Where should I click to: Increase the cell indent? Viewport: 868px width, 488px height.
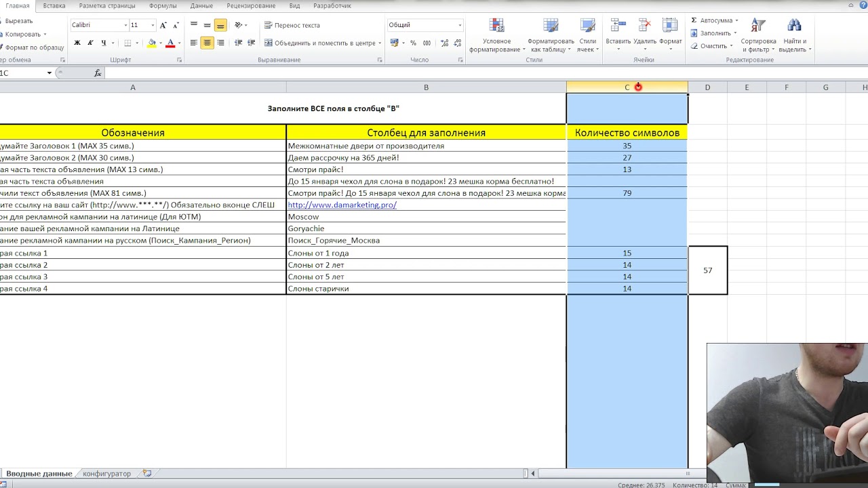click(x=251, y=43)
